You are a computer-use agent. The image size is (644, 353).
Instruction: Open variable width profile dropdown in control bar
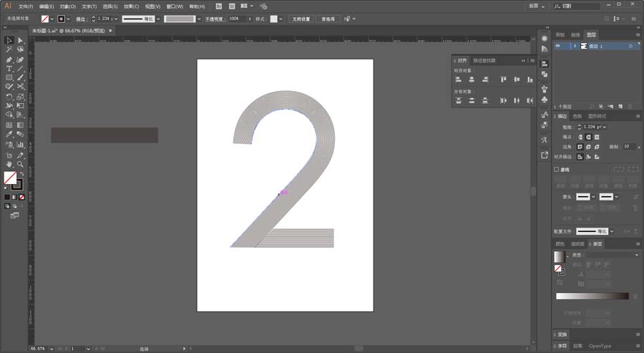coord(158,19)
